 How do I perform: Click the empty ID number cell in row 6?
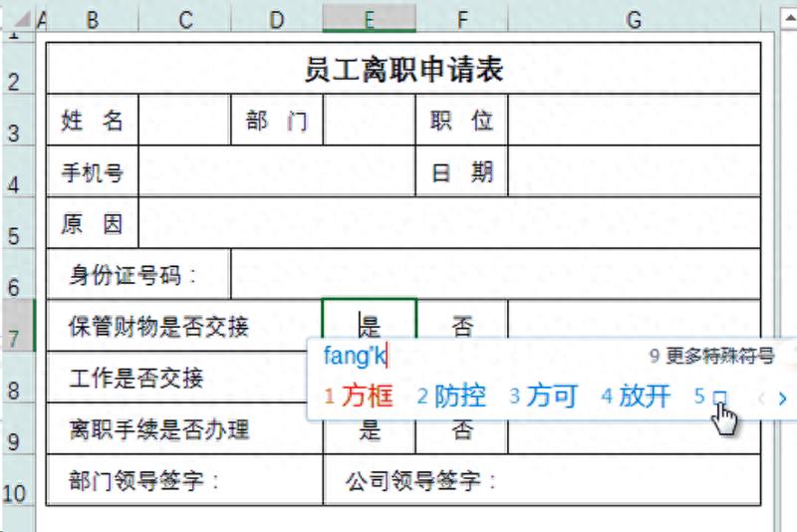(495, 274)
